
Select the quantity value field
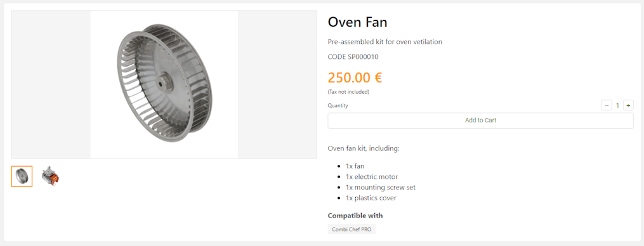617,105
